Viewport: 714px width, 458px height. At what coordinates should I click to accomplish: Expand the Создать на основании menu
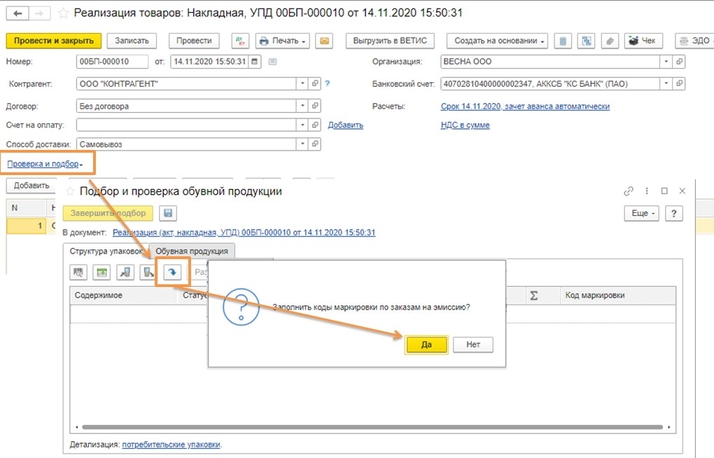point(497,41)
